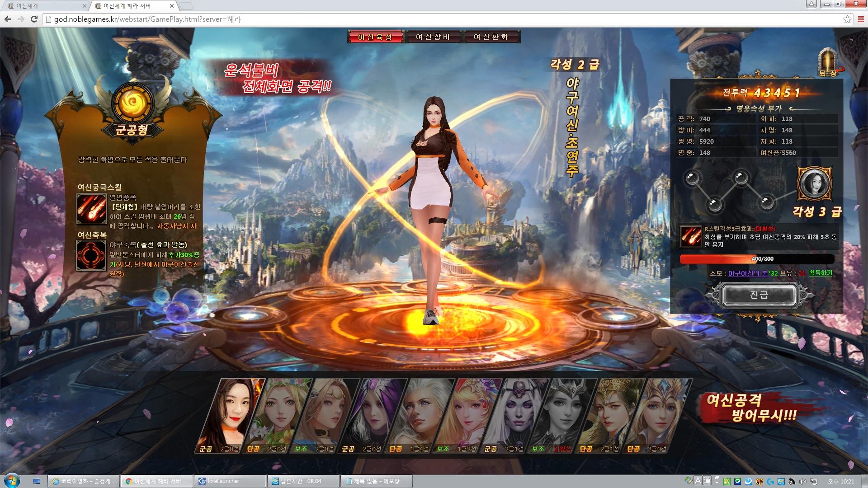Viewport: 868px width, 488px height.
Task: Select the inactive 보조 미활성 goddess portrait
Action: pos(563,416)
